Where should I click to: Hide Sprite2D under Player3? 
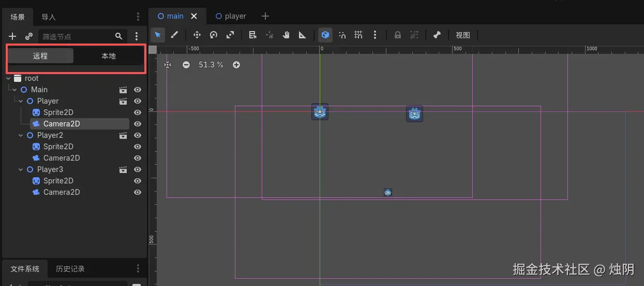(138, 181)
